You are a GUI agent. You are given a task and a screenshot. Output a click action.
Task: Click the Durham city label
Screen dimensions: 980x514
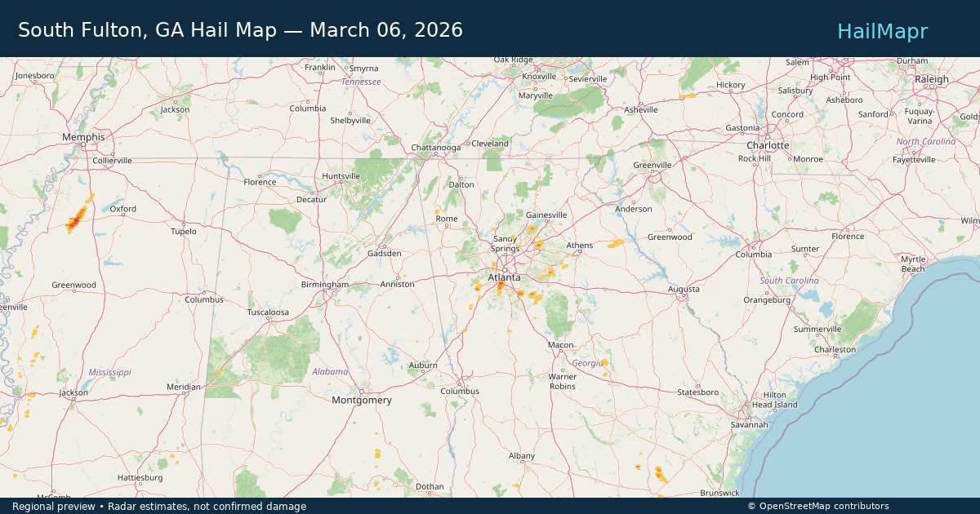(912, 61)
